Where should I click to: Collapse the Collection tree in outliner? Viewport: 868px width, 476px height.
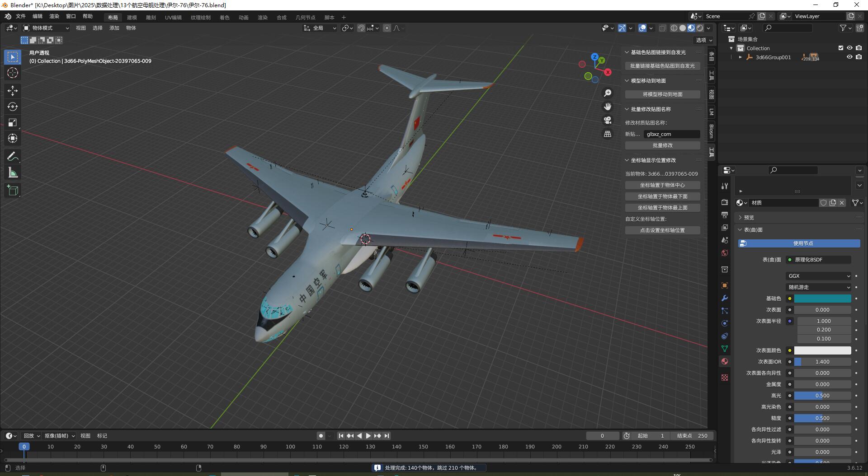pos(731,48)
